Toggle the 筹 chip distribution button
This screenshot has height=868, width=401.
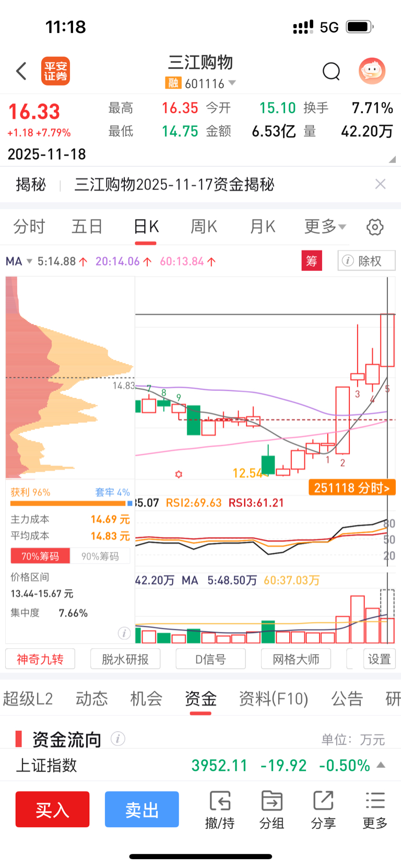(x=312, y=260)
